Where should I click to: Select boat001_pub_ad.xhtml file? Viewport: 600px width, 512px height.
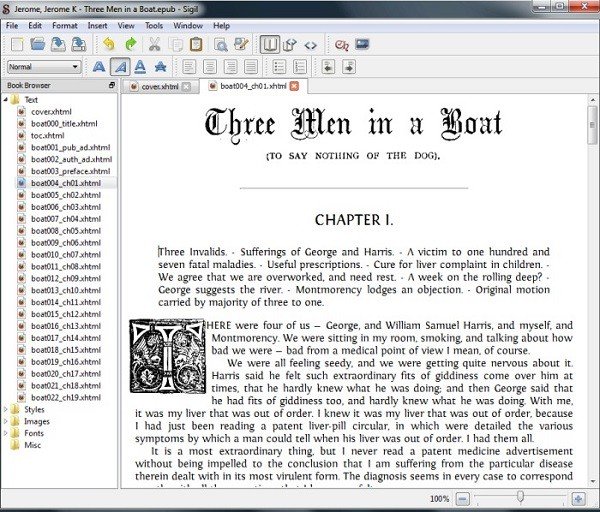70,147
